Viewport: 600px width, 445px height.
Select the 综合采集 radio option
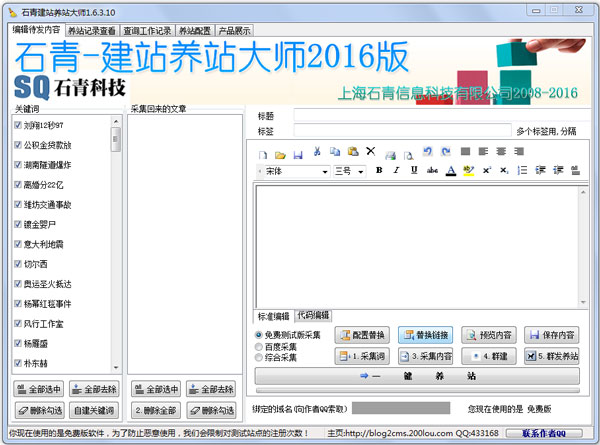point(259,357)
